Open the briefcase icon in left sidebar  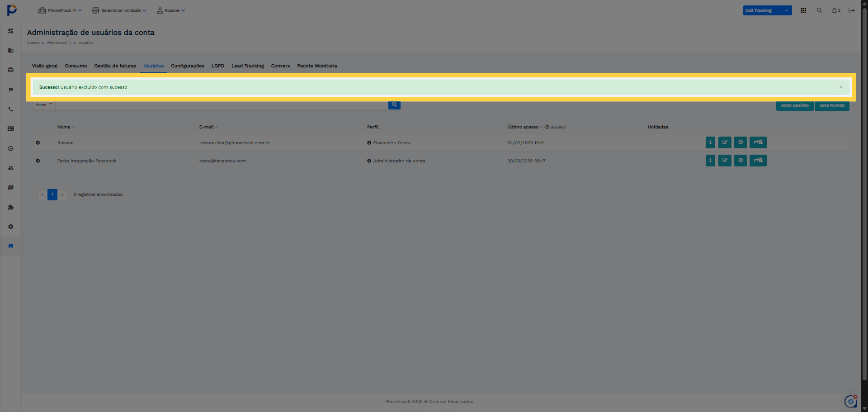pos(11,70)
